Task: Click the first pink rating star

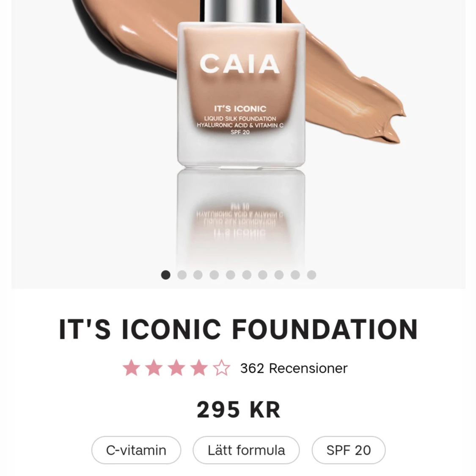Action: pos(132,368)
